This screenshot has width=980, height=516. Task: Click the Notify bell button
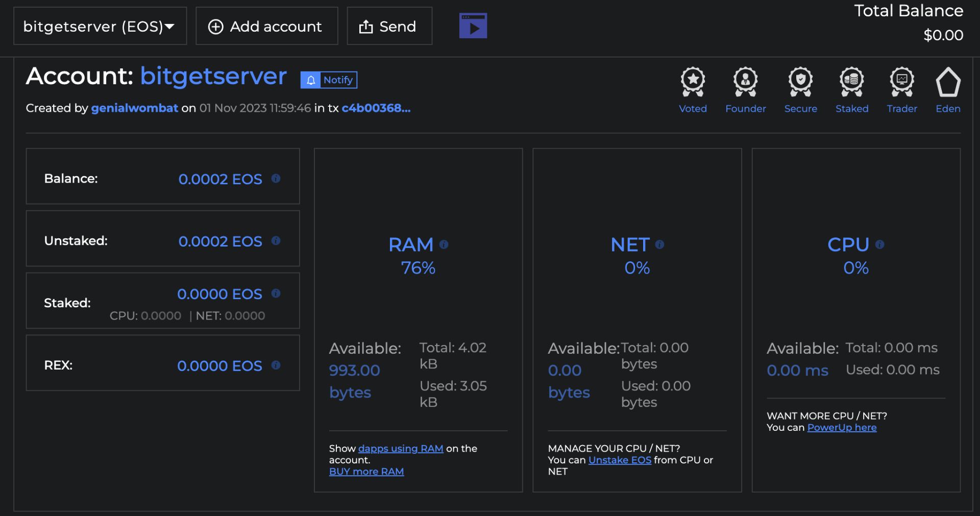pos(329,80)
